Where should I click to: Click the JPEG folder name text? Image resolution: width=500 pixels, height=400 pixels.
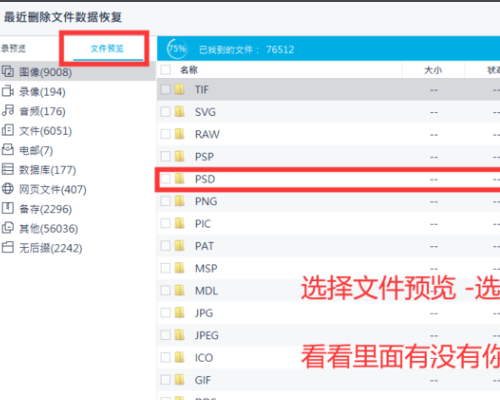207,335
